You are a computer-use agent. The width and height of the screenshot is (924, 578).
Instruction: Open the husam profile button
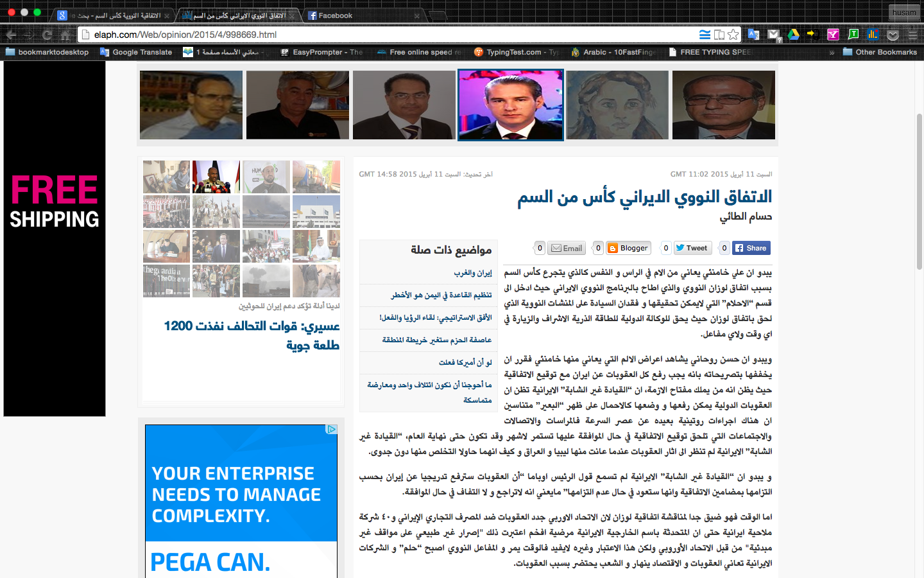[904, 12]
